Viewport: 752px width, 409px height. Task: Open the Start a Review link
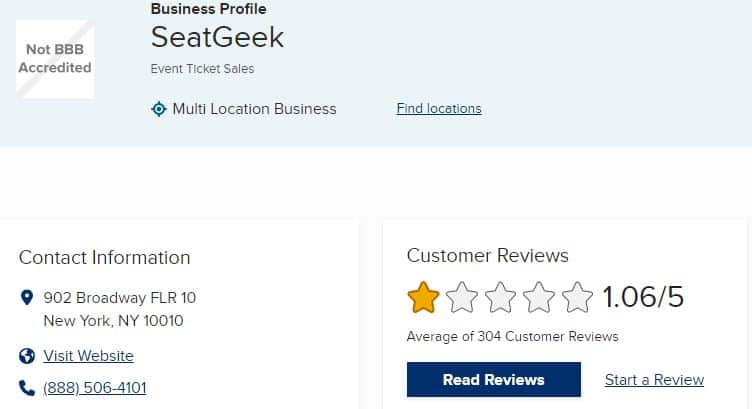click(654, 380)
